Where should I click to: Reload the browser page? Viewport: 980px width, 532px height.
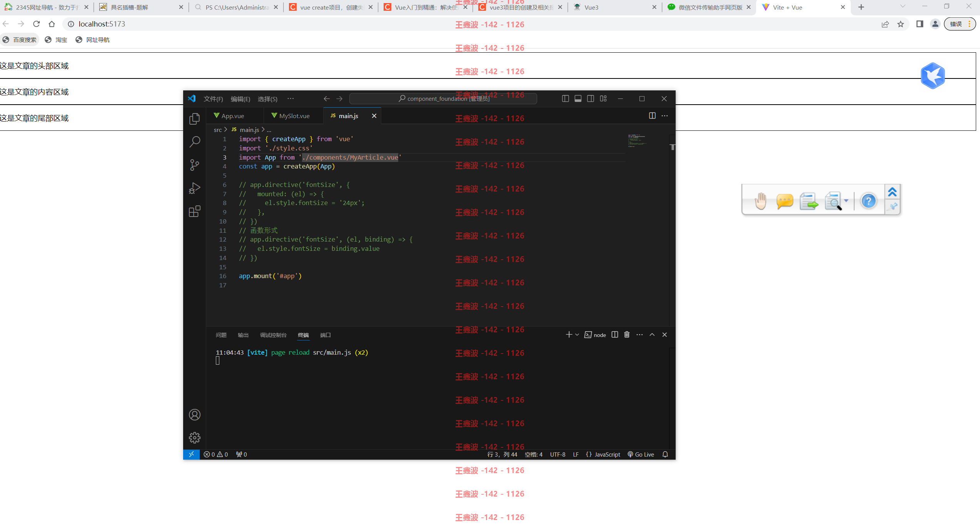click(37, 24)
